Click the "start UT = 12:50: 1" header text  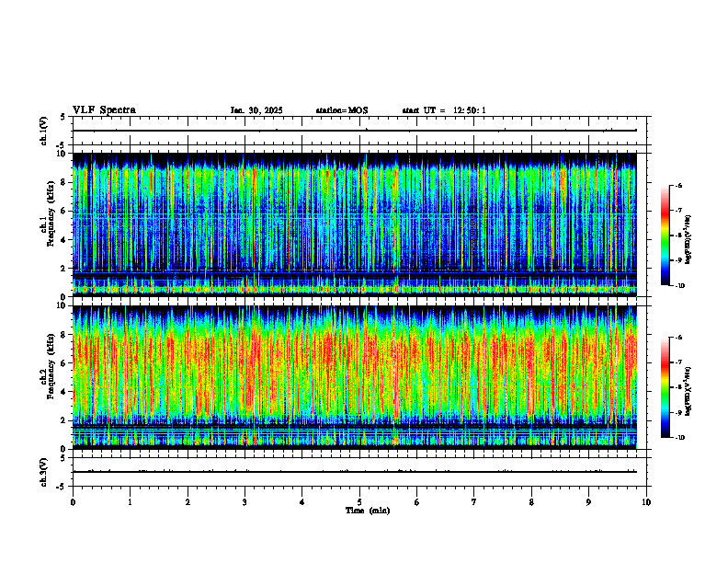444,110
